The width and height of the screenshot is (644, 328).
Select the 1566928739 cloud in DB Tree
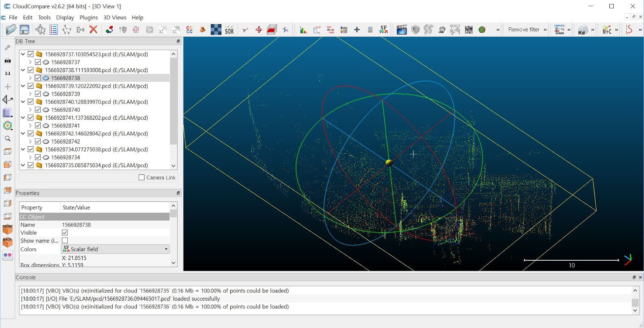coord(66,94)
